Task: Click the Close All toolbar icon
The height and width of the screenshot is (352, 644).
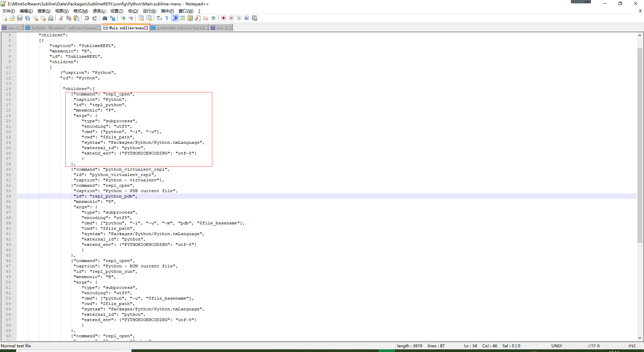Action: 43,18
